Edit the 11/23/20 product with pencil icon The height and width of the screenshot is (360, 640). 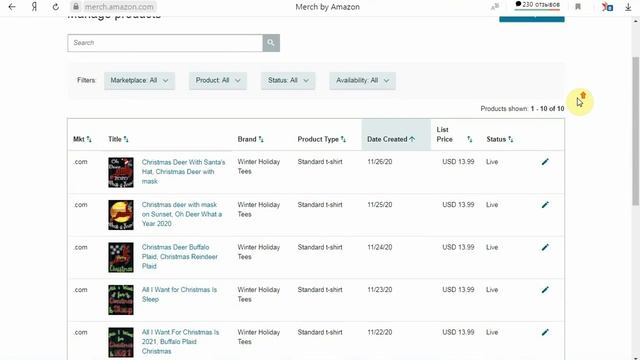[x=545, y=290]
